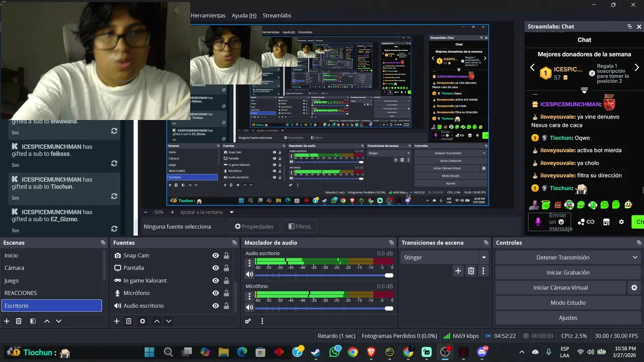Delete selected scene with trash icon in Escenas
This screenshot has height=362, width=644.
click(x=19, y=321)
